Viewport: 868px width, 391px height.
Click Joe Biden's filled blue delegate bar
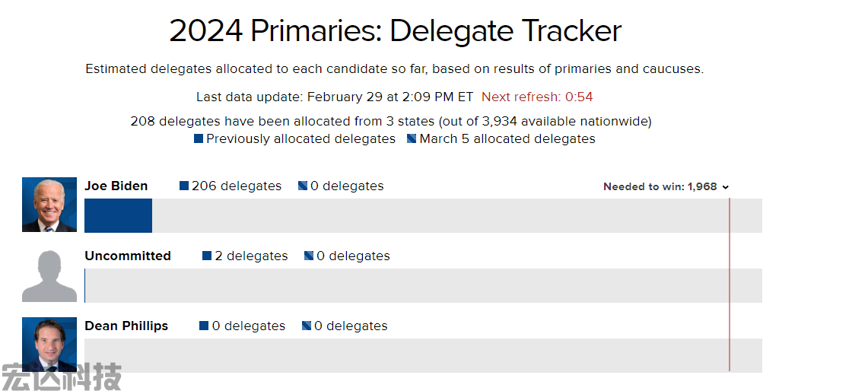click(118, 215)
